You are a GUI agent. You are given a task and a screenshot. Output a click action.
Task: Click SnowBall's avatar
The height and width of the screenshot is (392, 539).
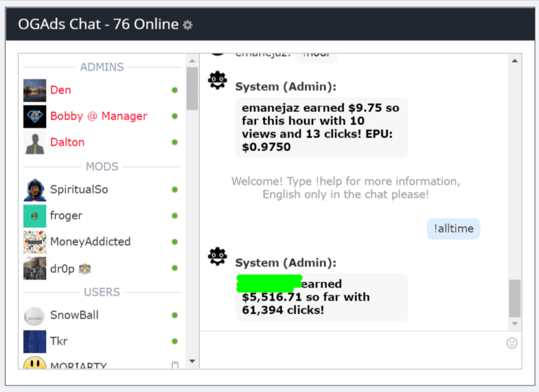point(35,315)
